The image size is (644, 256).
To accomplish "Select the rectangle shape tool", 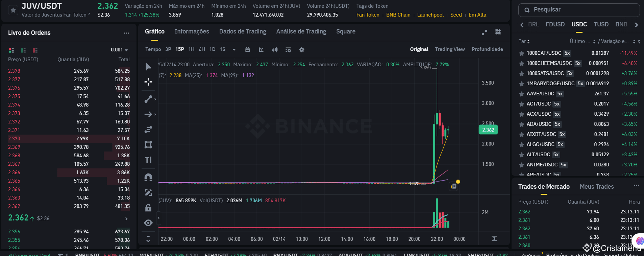I will click(x=148, y=145).
